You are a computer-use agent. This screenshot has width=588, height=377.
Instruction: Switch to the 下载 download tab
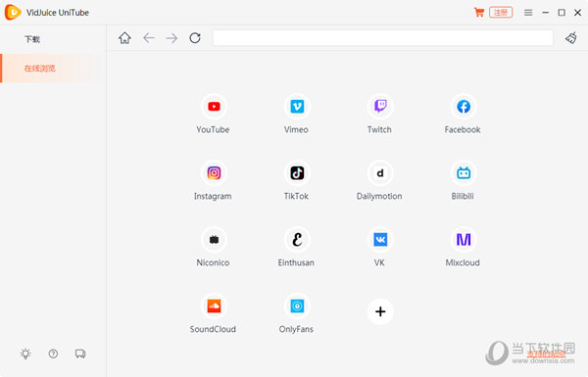click(53, 39)
